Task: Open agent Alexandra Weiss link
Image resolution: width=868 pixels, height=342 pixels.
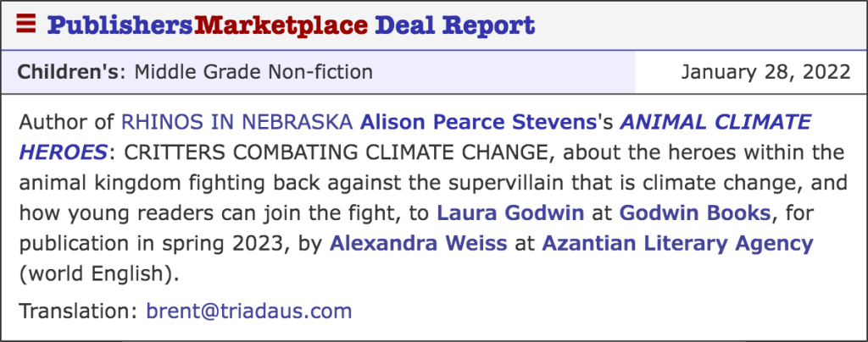Action: pos(419,244)
